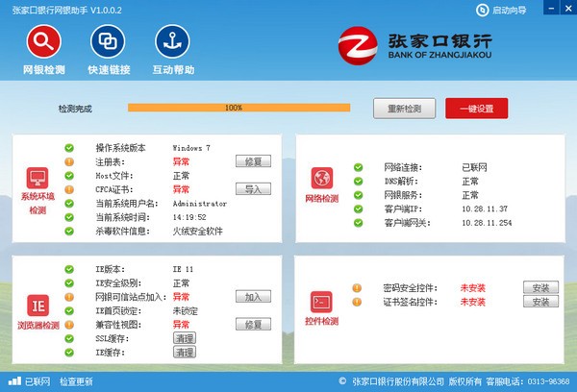Click the green check beside 网银服务
This screenshot has height=392, width=577.
coord(358,195)
